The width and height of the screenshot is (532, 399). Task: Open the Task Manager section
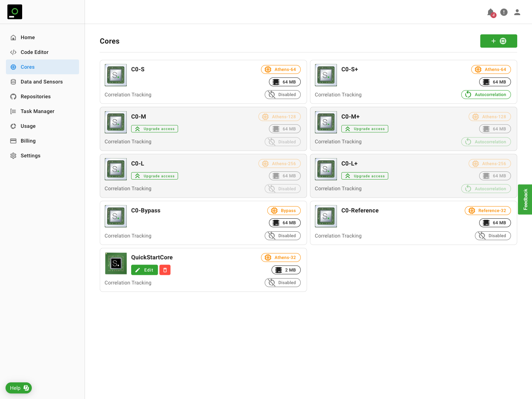pyautogui.click(x=37, y=111)
